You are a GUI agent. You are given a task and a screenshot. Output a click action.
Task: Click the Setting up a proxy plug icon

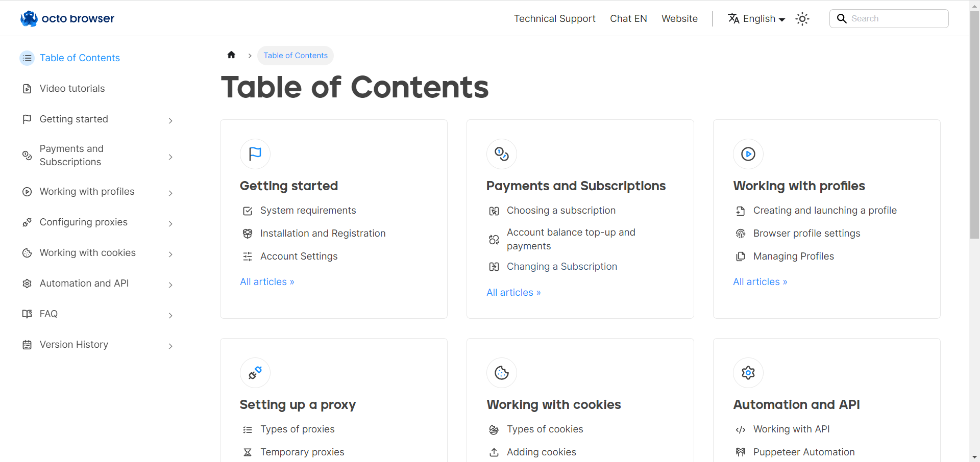pyautogui.click(x=255, y=372)
